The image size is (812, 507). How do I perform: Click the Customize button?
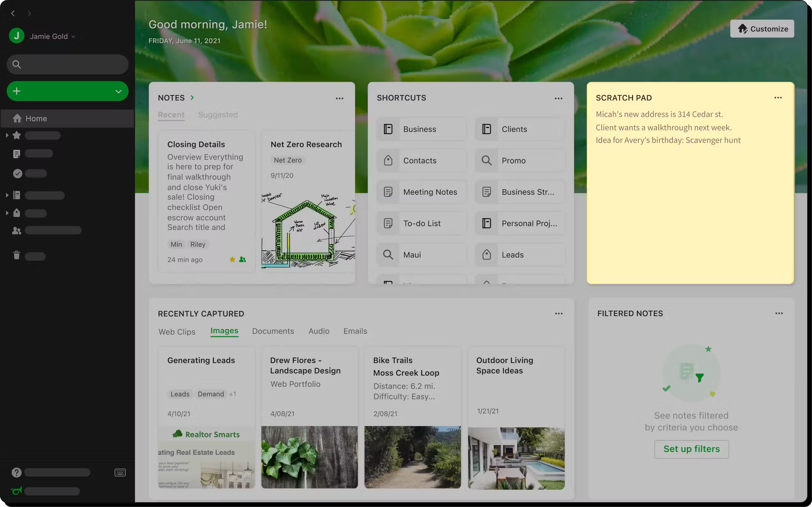click(762, 29)
